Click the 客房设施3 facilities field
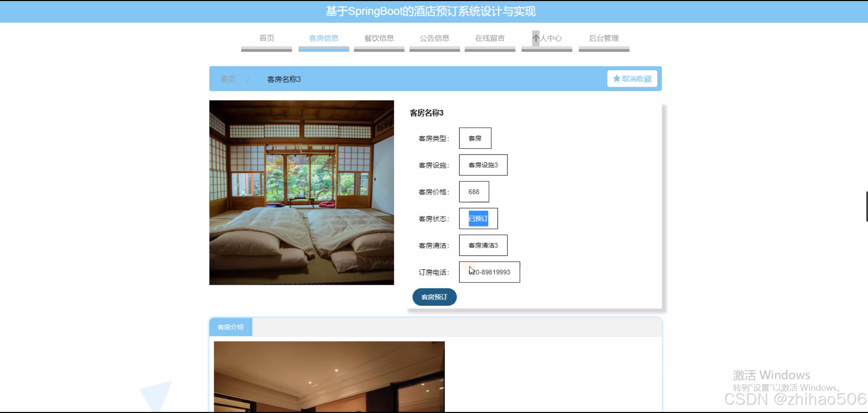The height and width of the screenshot is (413, 868). click(x=483, y=165)
